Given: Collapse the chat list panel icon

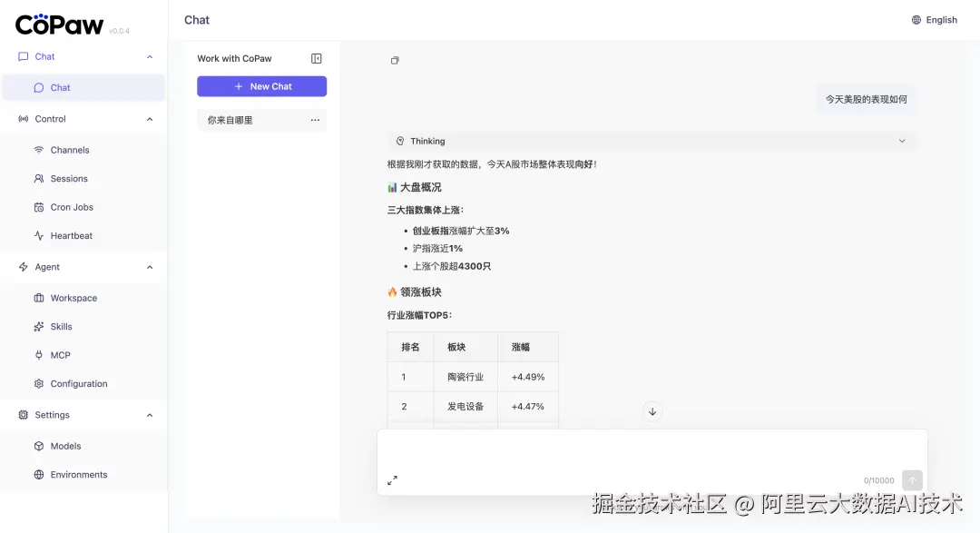Looking at the screenshot, I should tap(316, 57).
